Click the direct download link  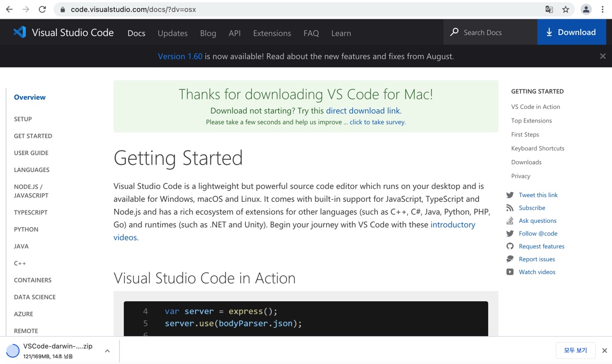pyautogui.click(x=363, y=111)
